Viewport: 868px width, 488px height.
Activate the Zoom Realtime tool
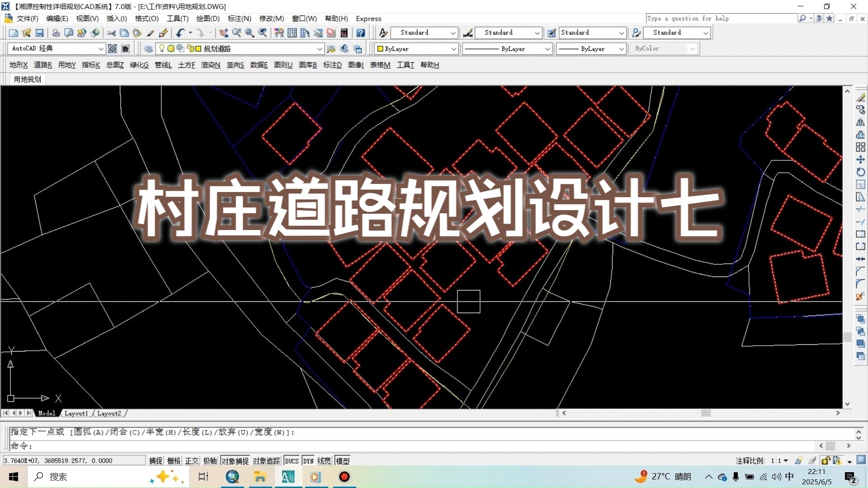point(236,33)
